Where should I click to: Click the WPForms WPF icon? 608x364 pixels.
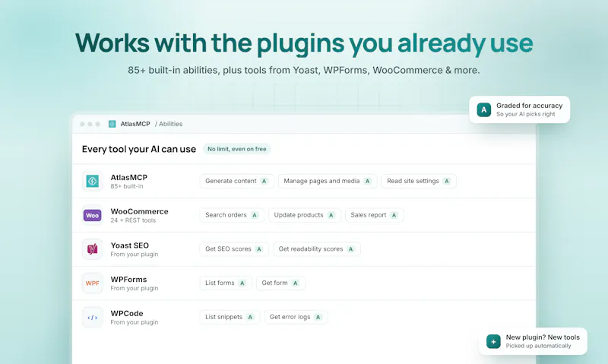point(92,283)
